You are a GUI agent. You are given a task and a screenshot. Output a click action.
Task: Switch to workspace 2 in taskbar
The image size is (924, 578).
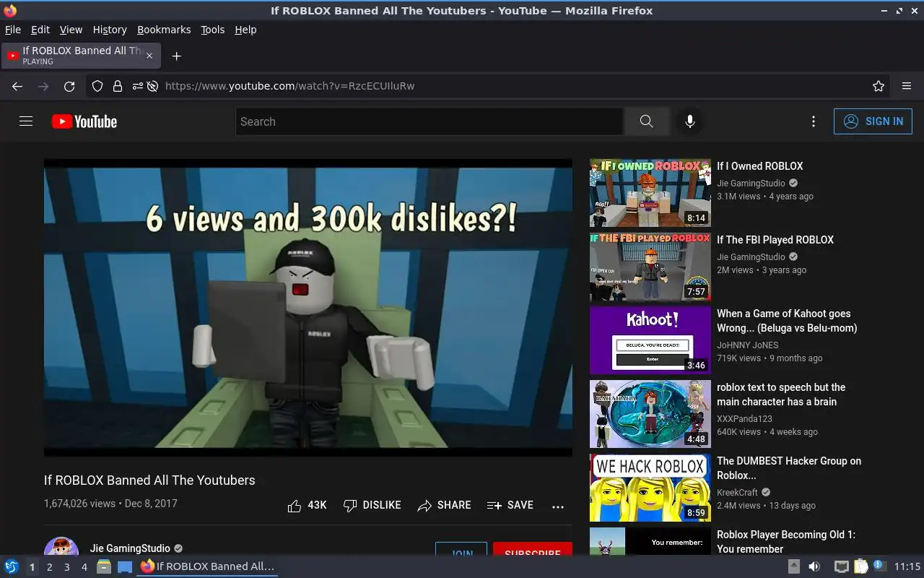(49, 567)
